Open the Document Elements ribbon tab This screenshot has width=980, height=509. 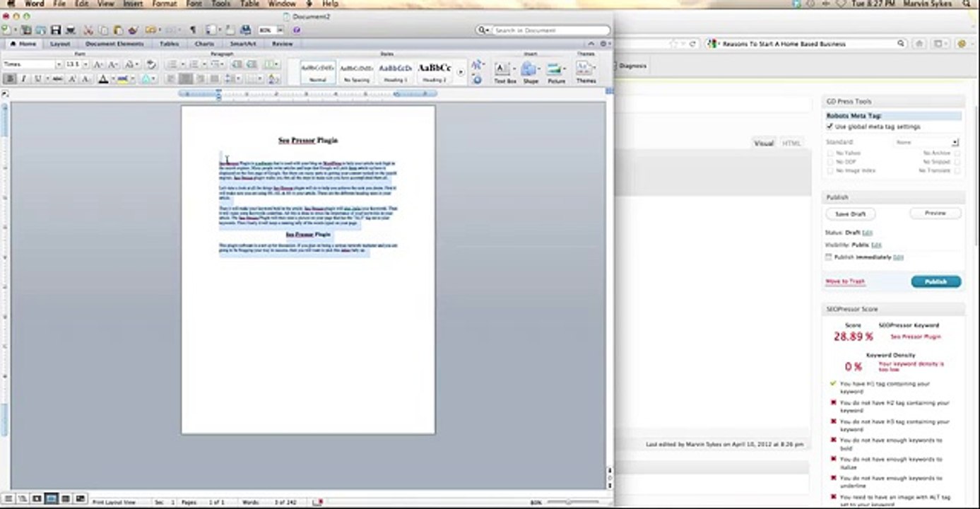coord(114,44)
